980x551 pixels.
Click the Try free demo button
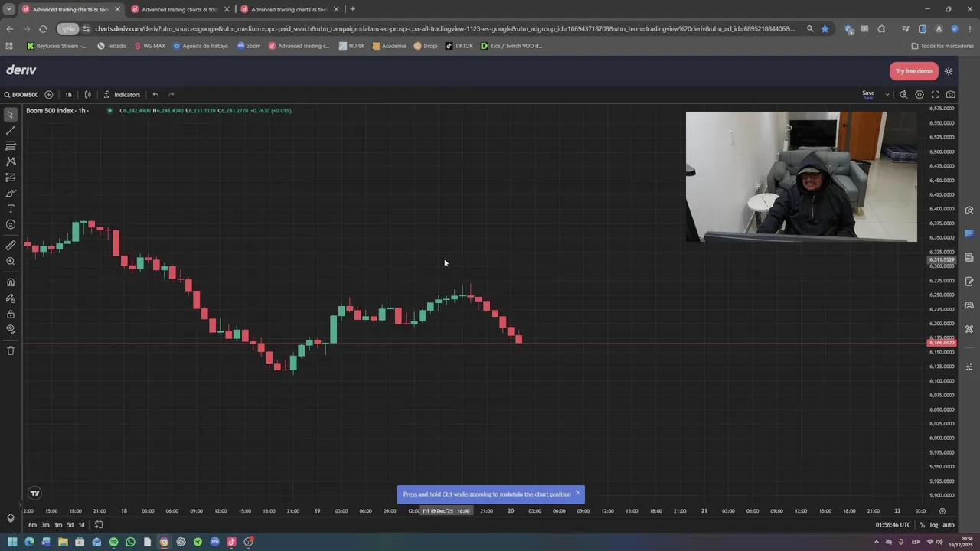913,71
